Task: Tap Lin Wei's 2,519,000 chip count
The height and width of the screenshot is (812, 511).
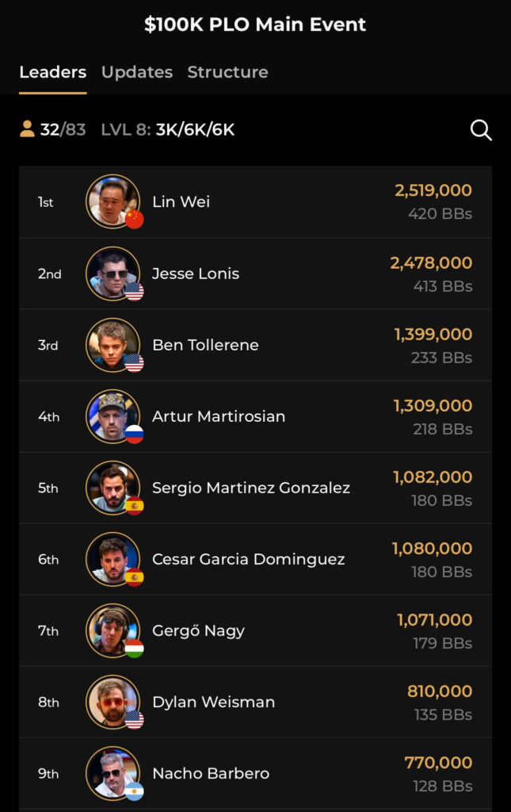Action: [x=433, y=190]
